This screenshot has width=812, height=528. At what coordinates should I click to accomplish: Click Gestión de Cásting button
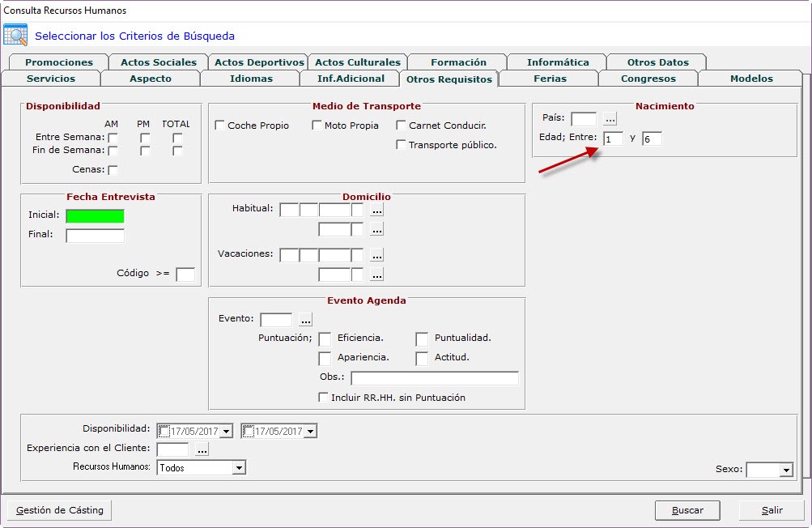(60, 510)
